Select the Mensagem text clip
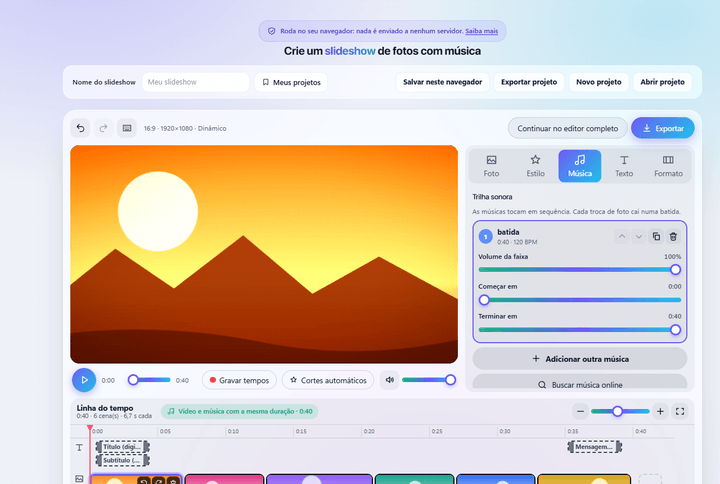The image size is (720, 484). click(x=595, y=447)
